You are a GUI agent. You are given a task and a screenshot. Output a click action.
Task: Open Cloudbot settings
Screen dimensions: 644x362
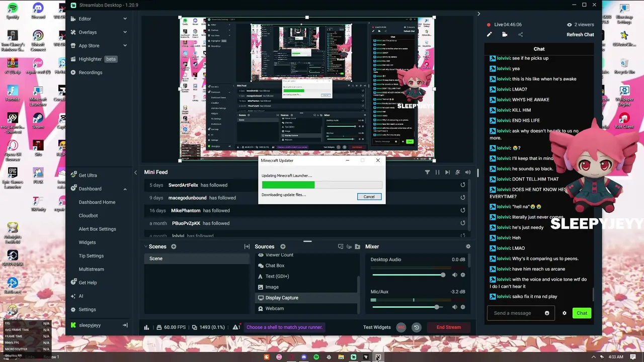pos(88,216)
